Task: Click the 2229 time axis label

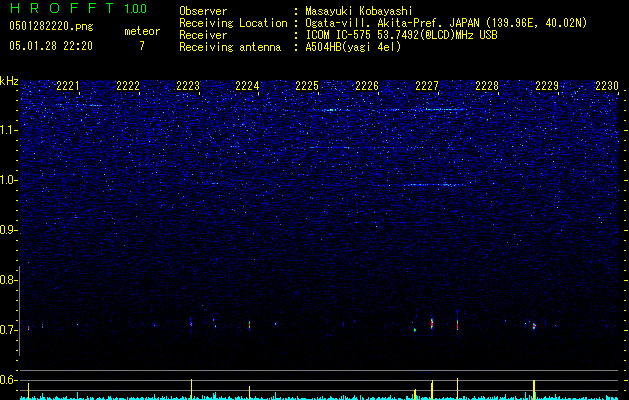Action: pyautogui.click(x=547, y=86)
